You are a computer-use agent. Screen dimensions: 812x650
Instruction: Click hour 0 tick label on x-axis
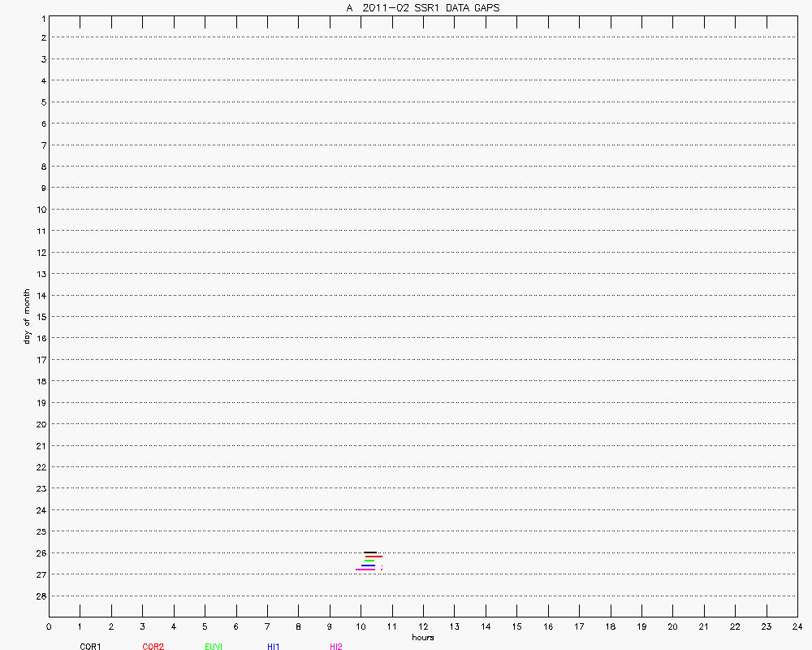click(50, 626)
